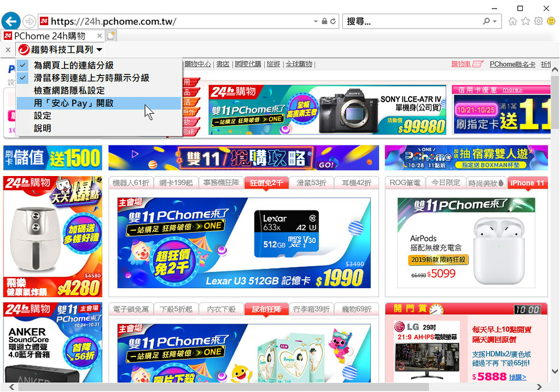
Task: Click the up arrow of the vertical scrollbar
Action: (555, 70)
